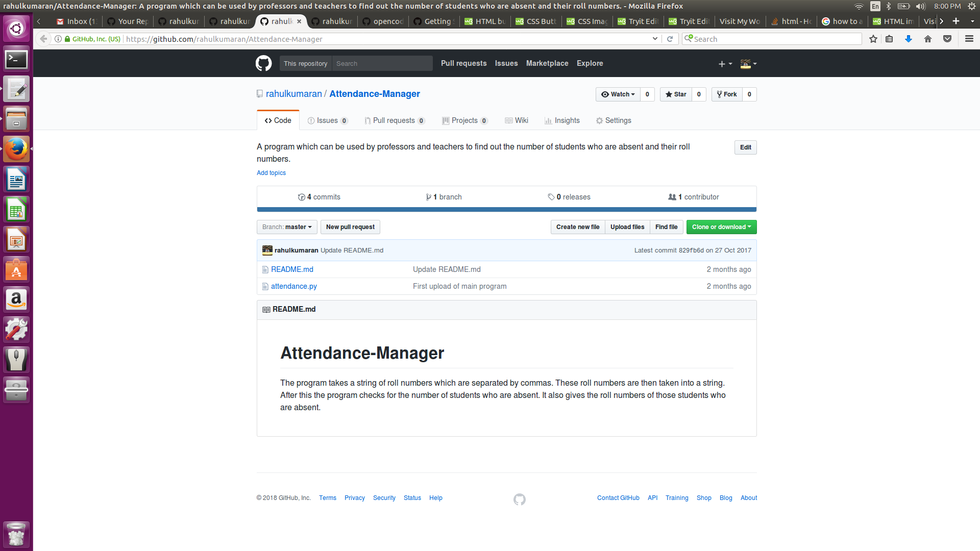Open Firefox downloads arrow icon
The image size is (980, 551).
[909, 39]
